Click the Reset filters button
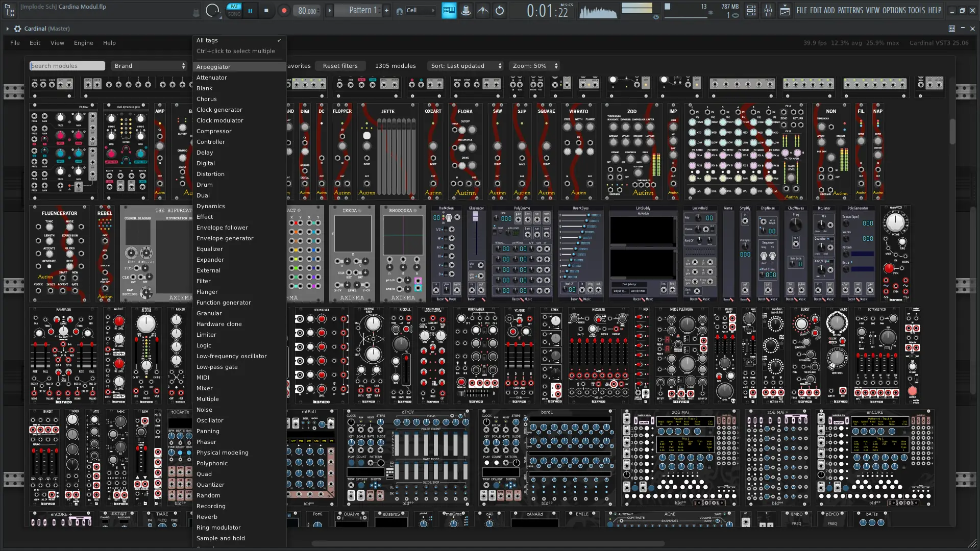The width and height of the screenshot is (980, 551). [x=340, y=66]
